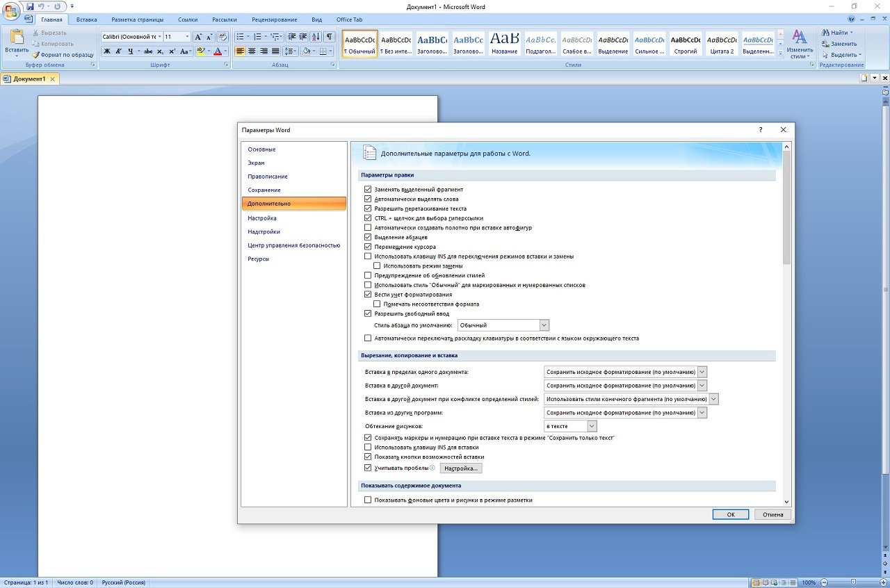The height and width of the screenshot is (588, 890).
Task: Click the Настройка... button
Action: pyautogui.click(x=461, y=468)
